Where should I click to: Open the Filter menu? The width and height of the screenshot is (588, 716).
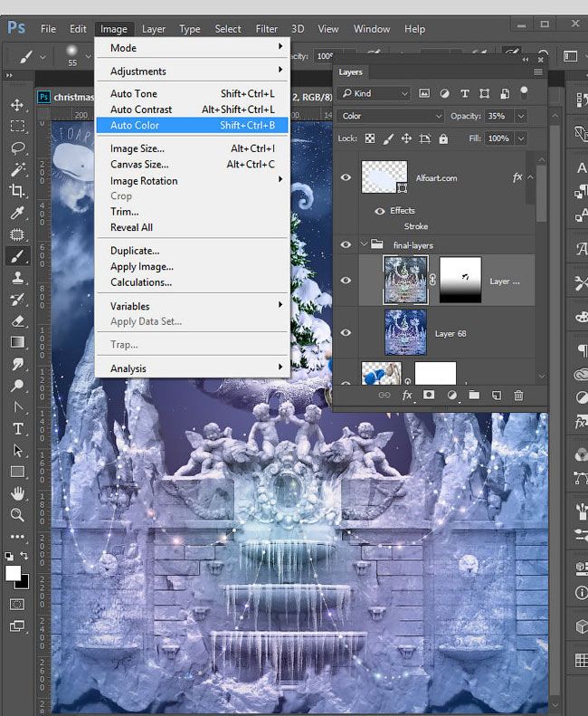pos(266,29)
